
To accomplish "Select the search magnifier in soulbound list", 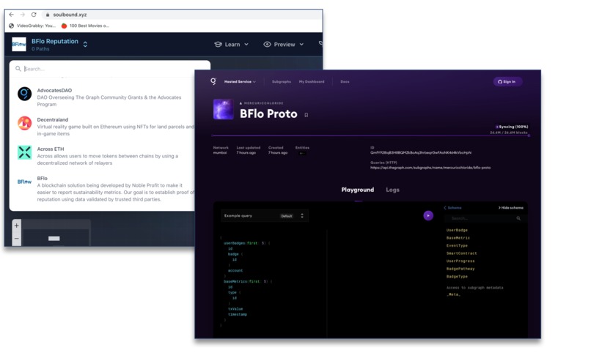I will tap(18, 69).
